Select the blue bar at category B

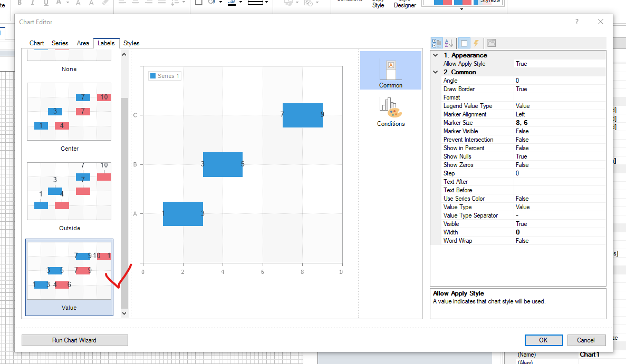(x=223, y=164)
